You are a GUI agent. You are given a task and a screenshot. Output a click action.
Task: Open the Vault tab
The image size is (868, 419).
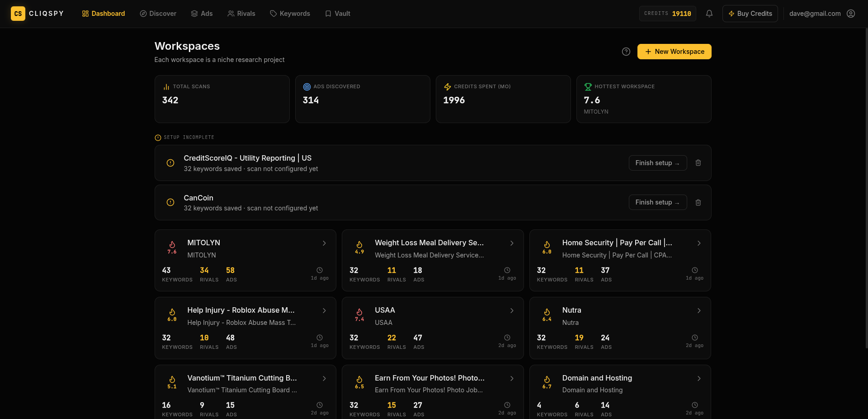coord(337,14)
